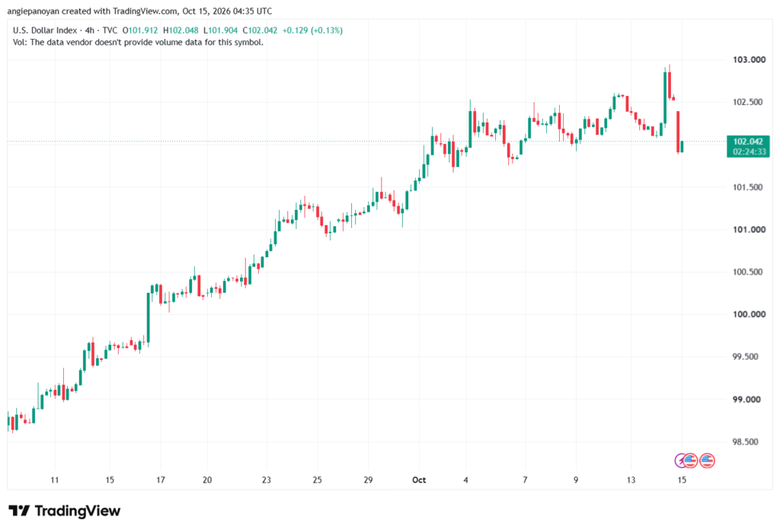Click the date label 11 on time axis
Screen dimensions: 780x532
(x=55, y=479)
